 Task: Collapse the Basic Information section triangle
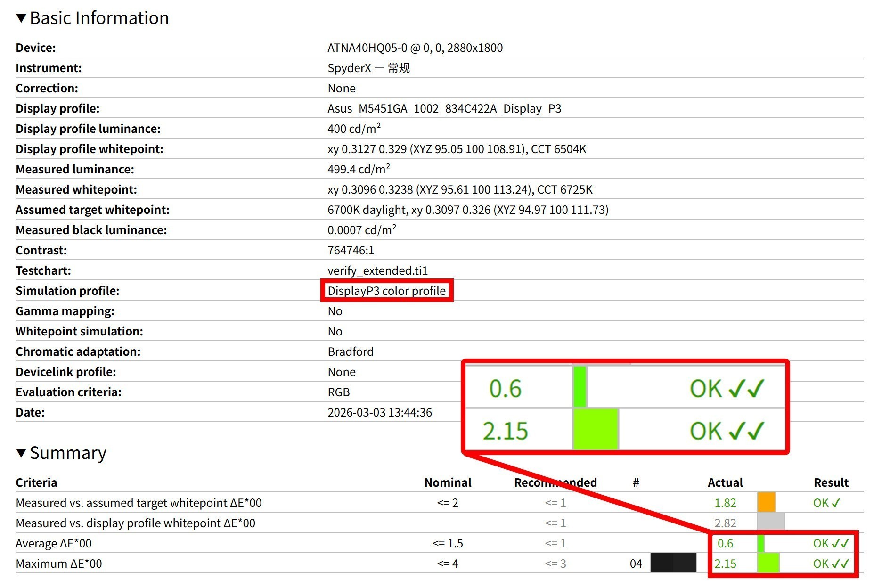21,18
